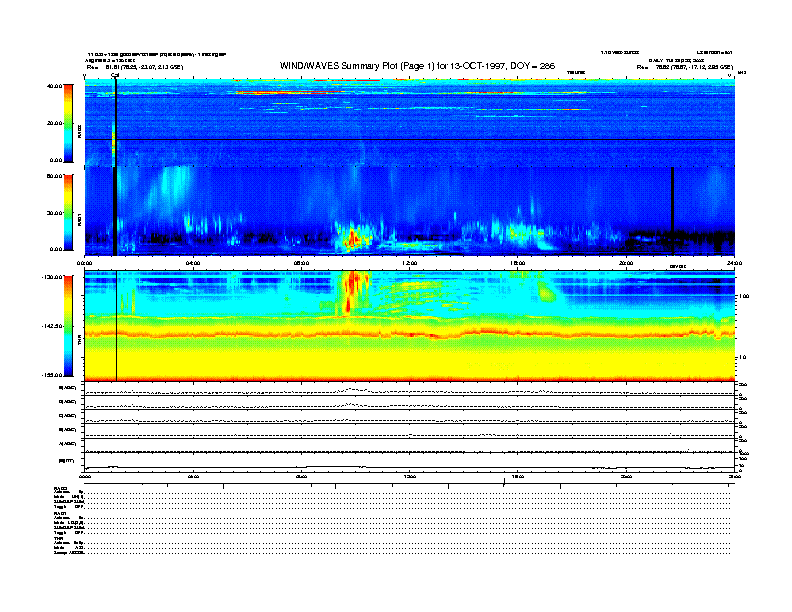Click the -155.00 color scale label
792x612 pixels.
tap(52, 375)
